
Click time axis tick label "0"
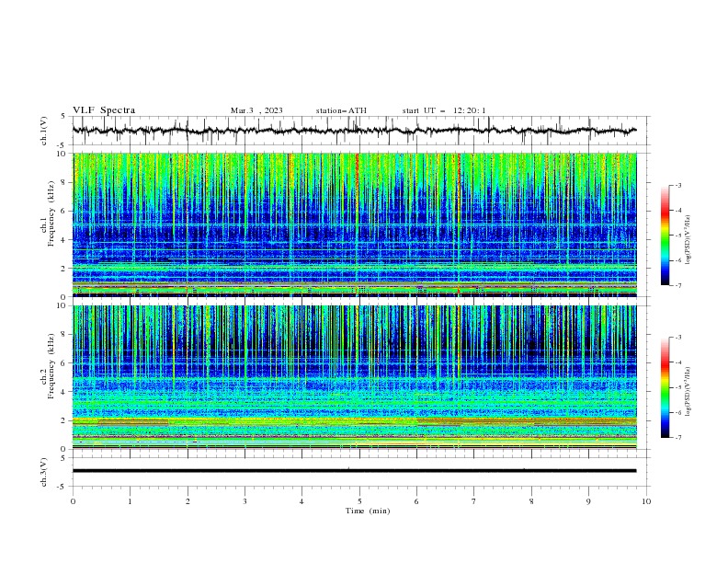[73, 501]
